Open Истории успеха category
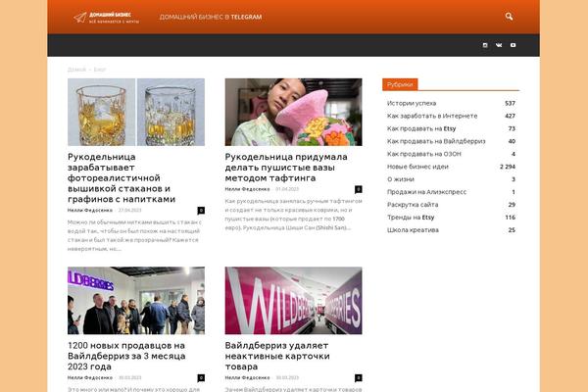The image size is (588, 392). click(412, 103)
